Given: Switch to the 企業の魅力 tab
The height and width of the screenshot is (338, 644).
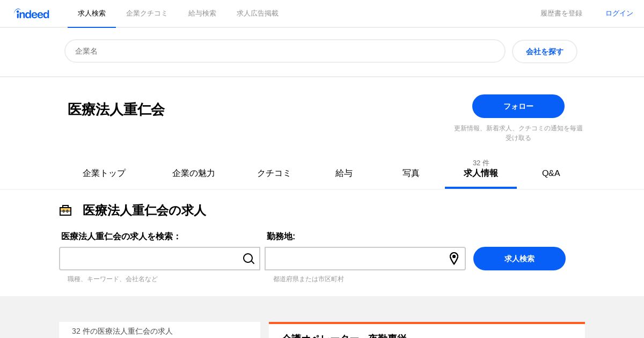Looking at the screenshot, I should [x=194, y=173].
